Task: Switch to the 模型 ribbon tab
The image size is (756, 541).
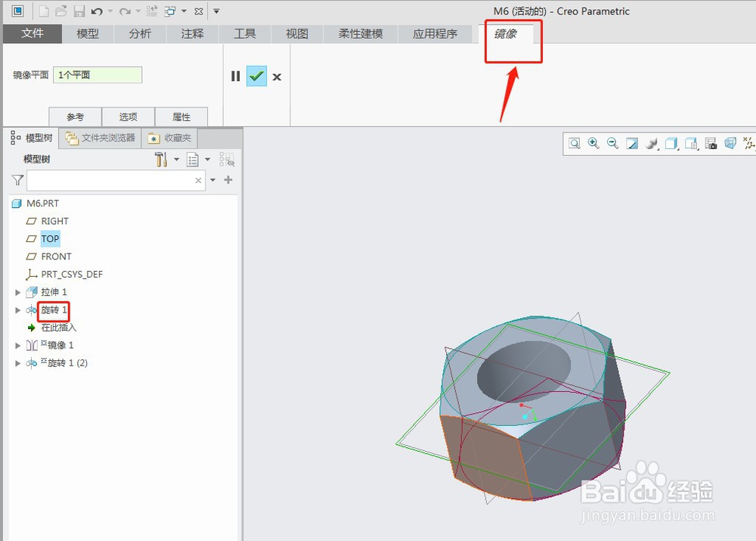Action: click(x=88, y=34)
